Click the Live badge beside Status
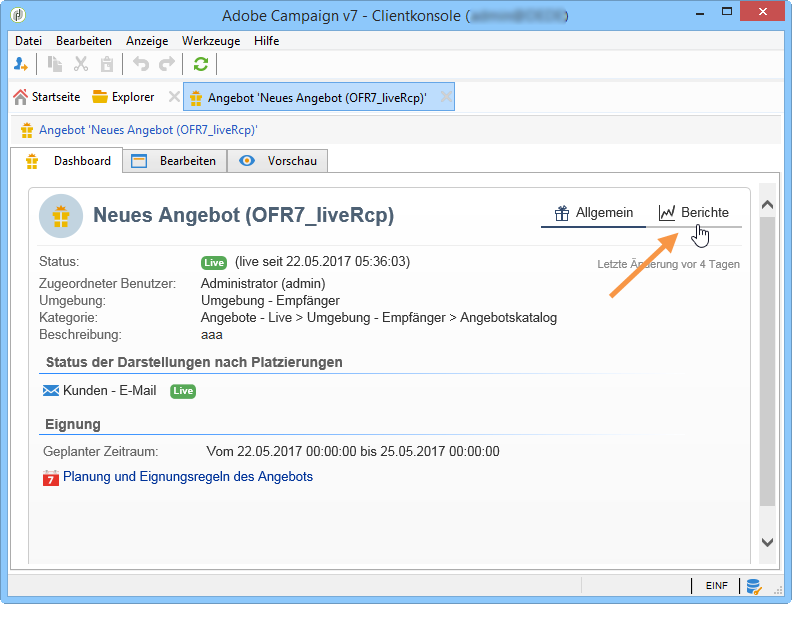The height and width of the screenshot is (625, 809). tap(214, 263)
